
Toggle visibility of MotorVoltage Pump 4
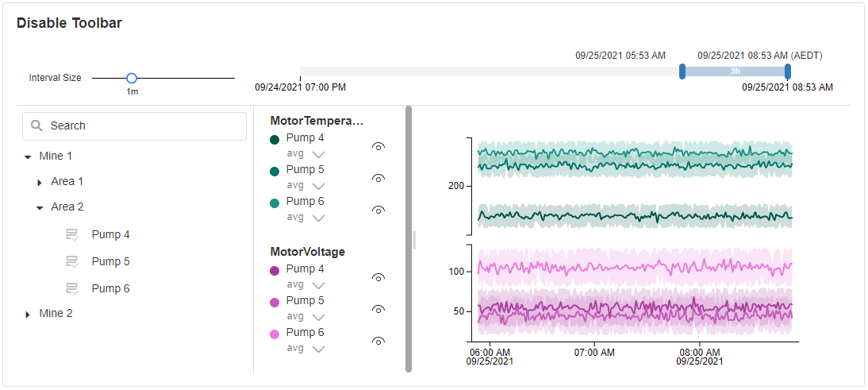pyautogui.click(x=378, y=277)
